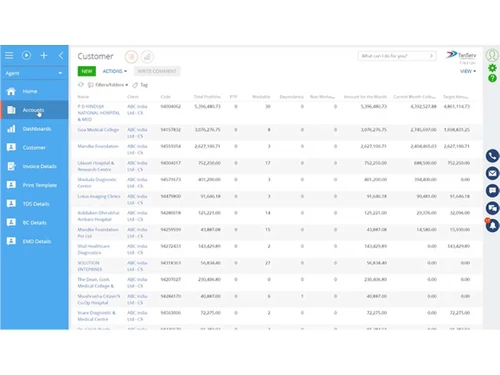
Task: Open ABC India Ltd client in Goa row
Action: 137,133
